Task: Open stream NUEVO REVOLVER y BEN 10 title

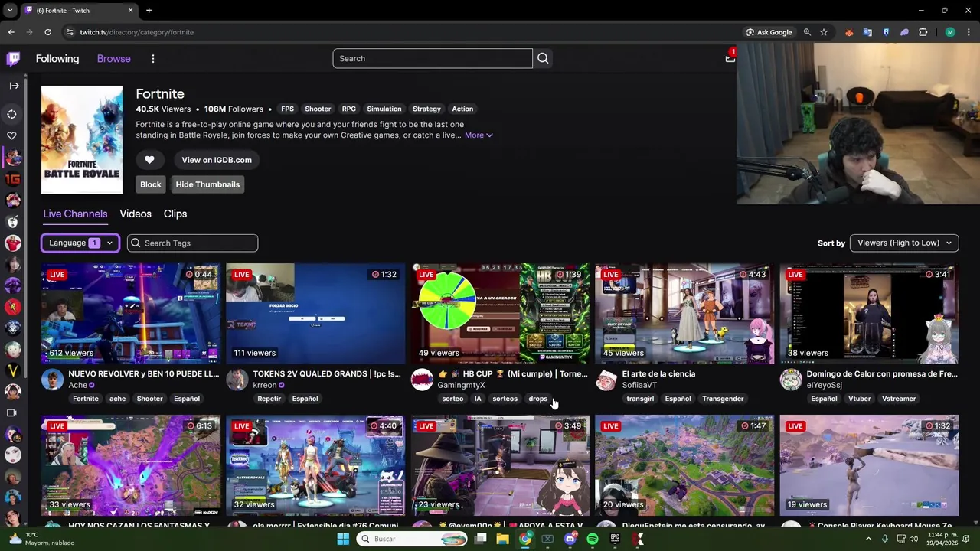Action: click(x=144, y=373)
